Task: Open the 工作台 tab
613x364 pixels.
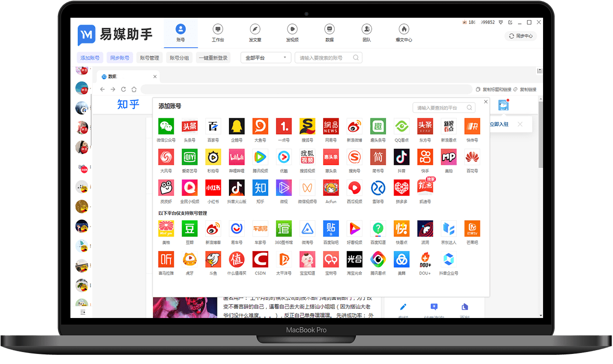Action: 218,34
